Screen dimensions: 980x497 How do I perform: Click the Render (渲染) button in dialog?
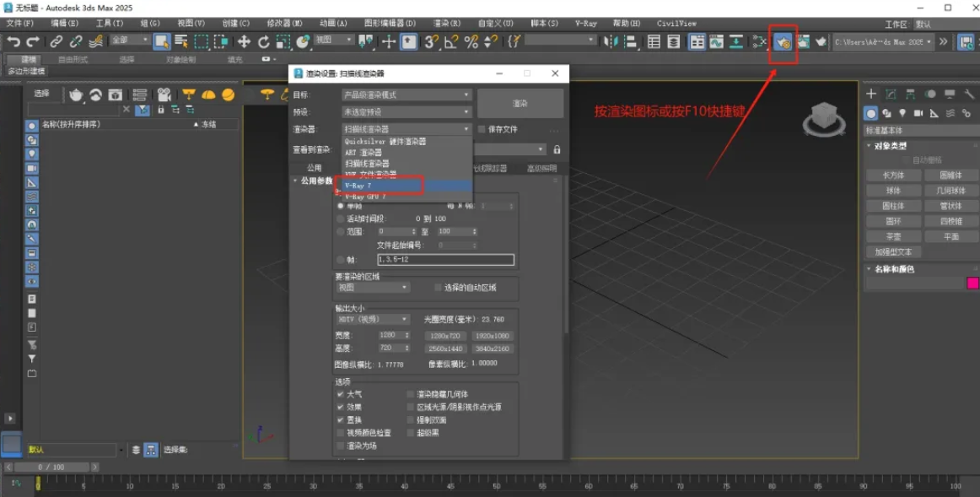(520, 103)
